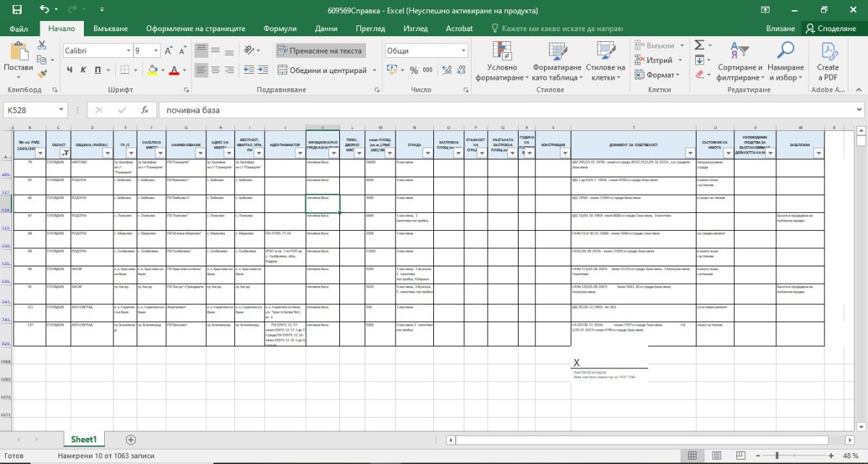Click the AutoSum sigma icon
This screenshot has width=868, height=464.
tap(699, 45)
